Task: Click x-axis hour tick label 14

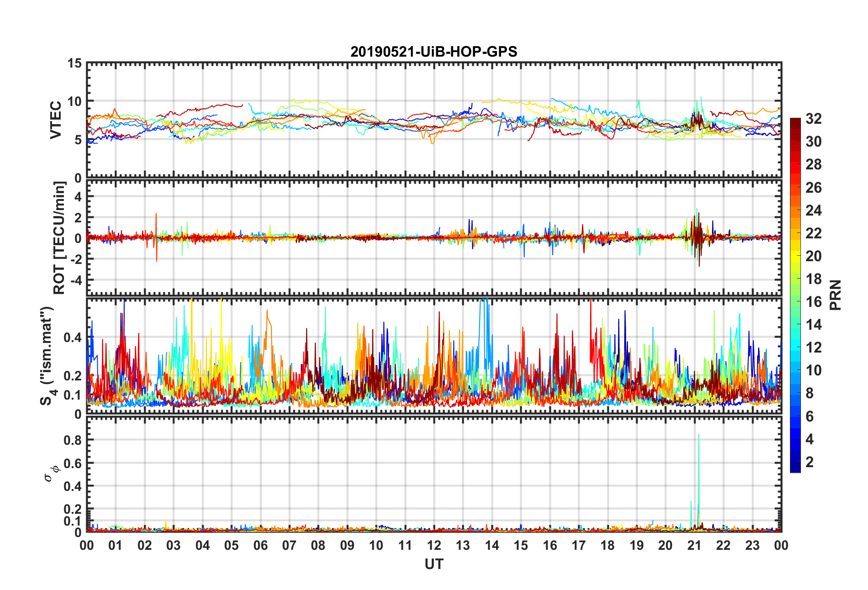Action: 492,545
